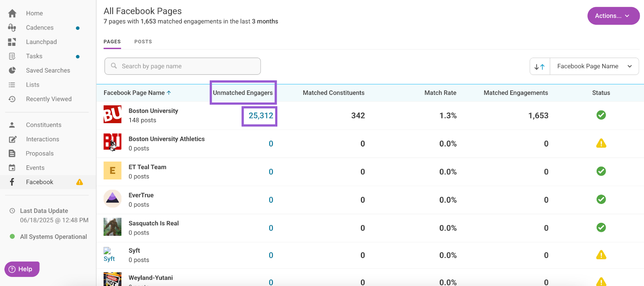Click the Constituents person icon
Viewport: 644px width, 286px height.
pos(12,125)
